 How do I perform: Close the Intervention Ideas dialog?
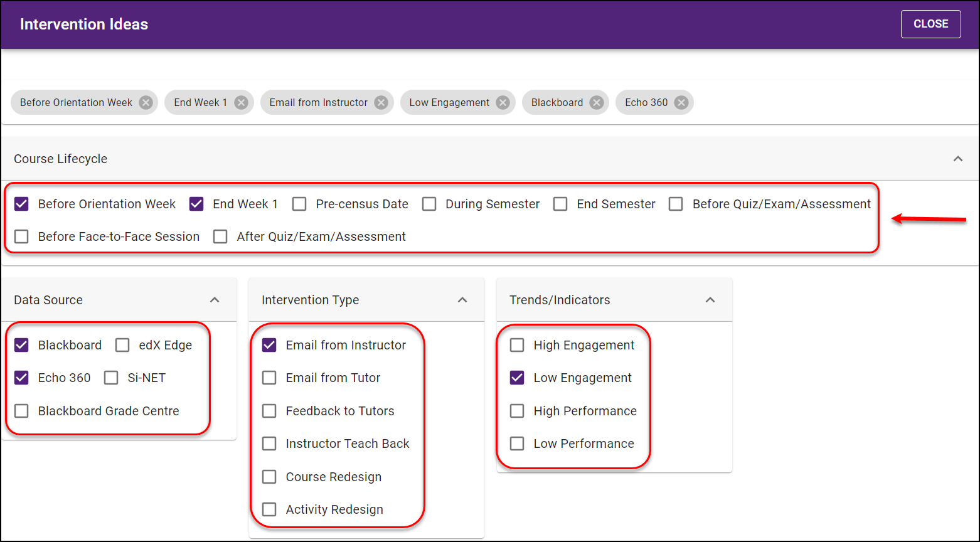point(930,24)
